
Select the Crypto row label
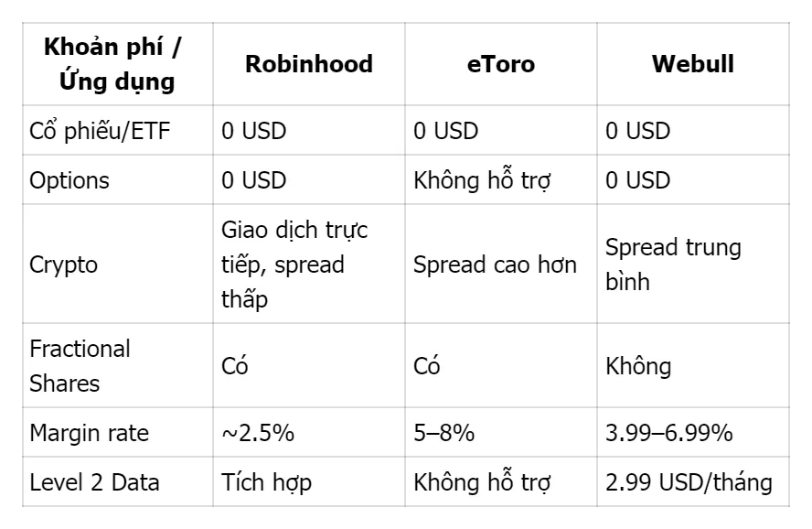tap(62, 265)
